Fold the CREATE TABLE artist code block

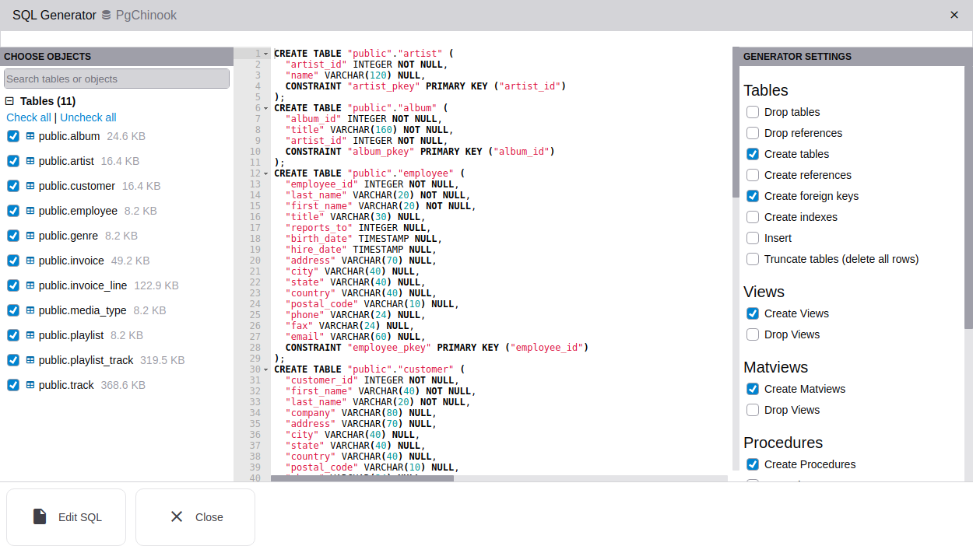point(266,54)
